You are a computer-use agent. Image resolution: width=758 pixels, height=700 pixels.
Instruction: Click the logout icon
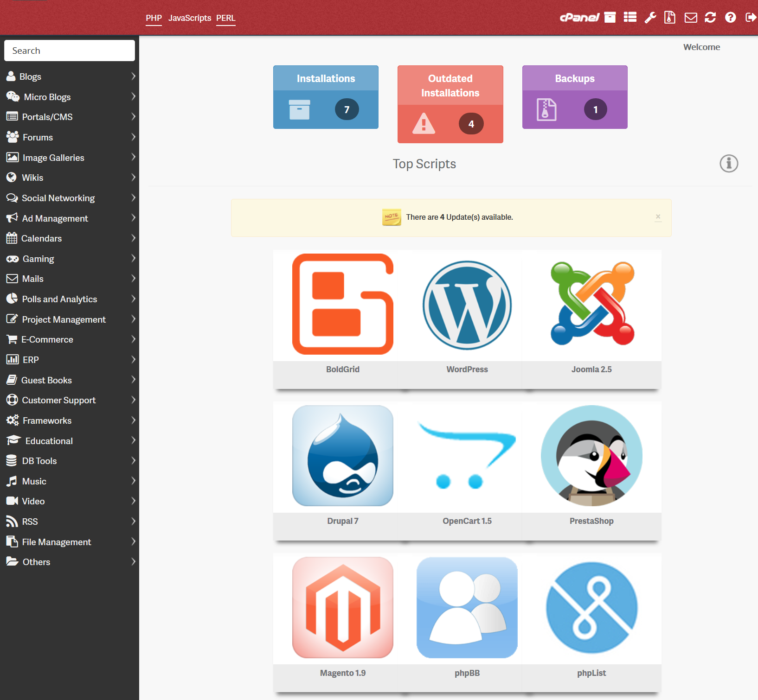[x=751, y=18]
